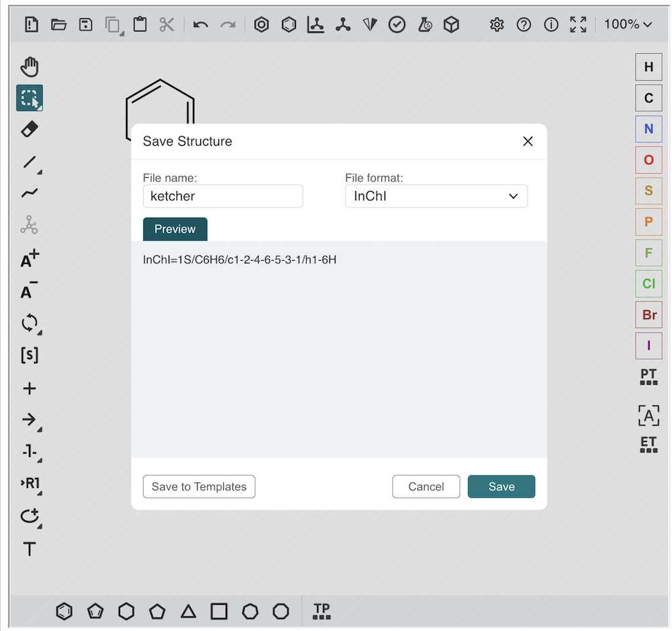Select the Text tool

tap(30, 549)
